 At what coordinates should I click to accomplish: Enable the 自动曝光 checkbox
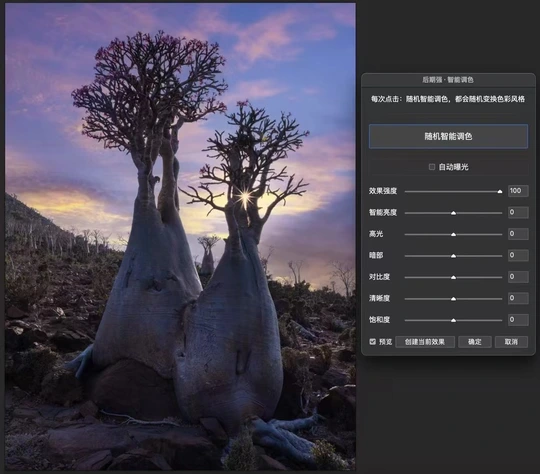432,167
